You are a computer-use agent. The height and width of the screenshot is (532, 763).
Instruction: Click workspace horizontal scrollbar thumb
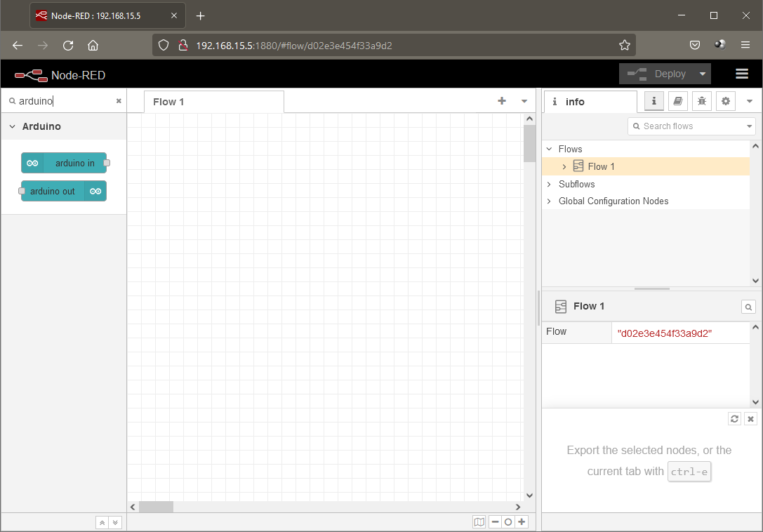coord(156,507)
